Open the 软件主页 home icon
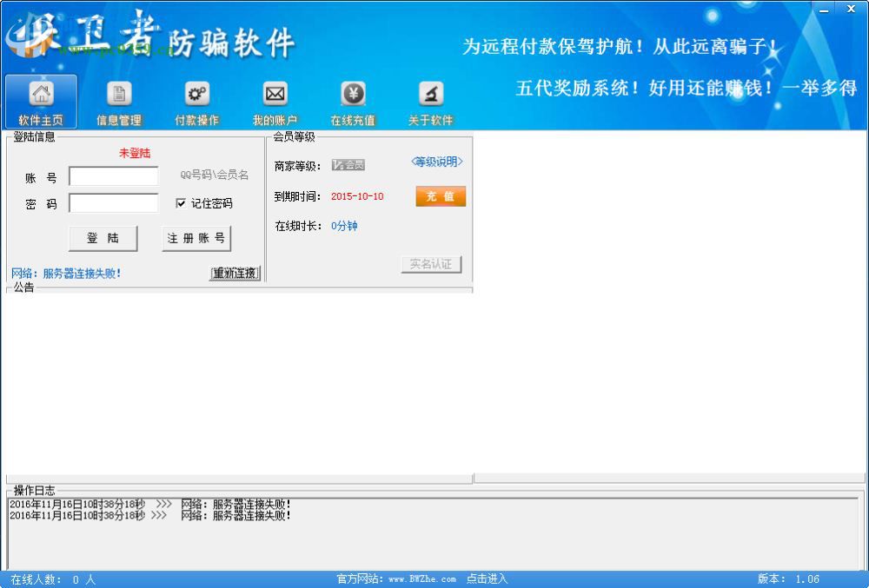Screen dimensions: 869x588 (x=40, y=101)
